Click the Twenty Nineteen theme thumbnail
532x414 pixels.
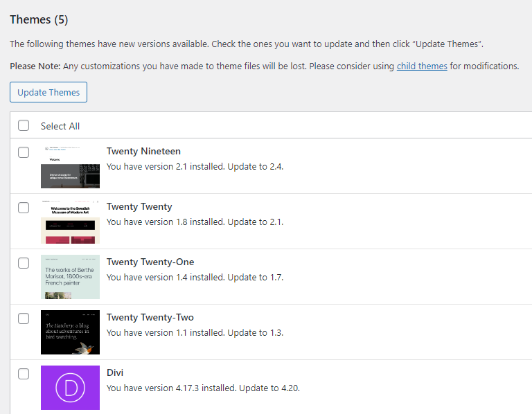(x=70, y=166)
